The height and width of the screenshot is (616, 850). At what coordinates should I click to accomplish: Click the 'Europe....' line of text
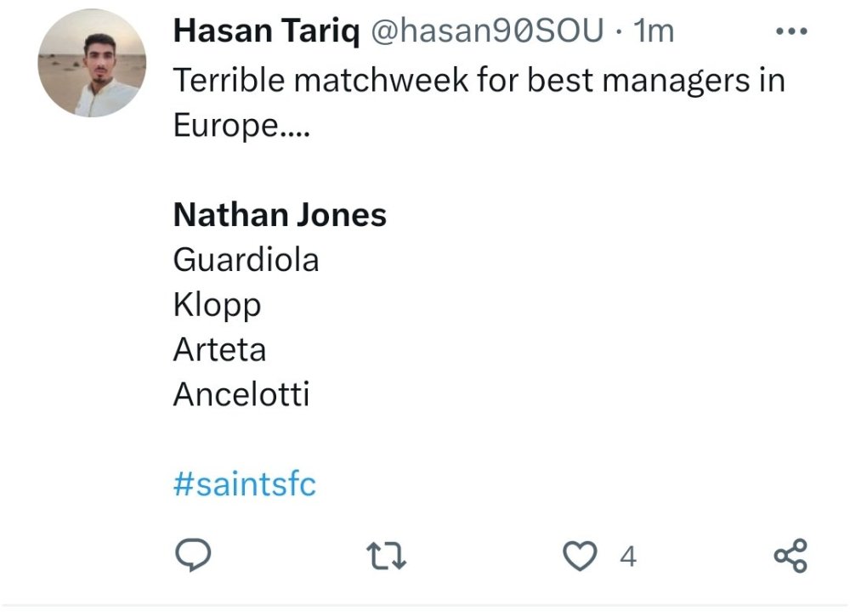click(x=239, y=126)
